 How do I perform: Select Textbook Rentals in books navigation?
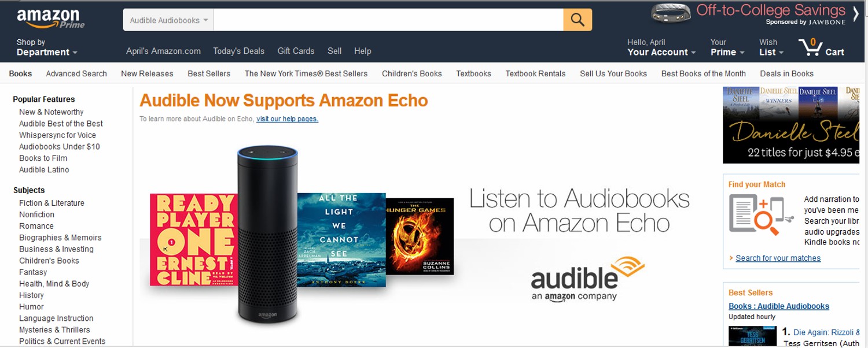535,73
